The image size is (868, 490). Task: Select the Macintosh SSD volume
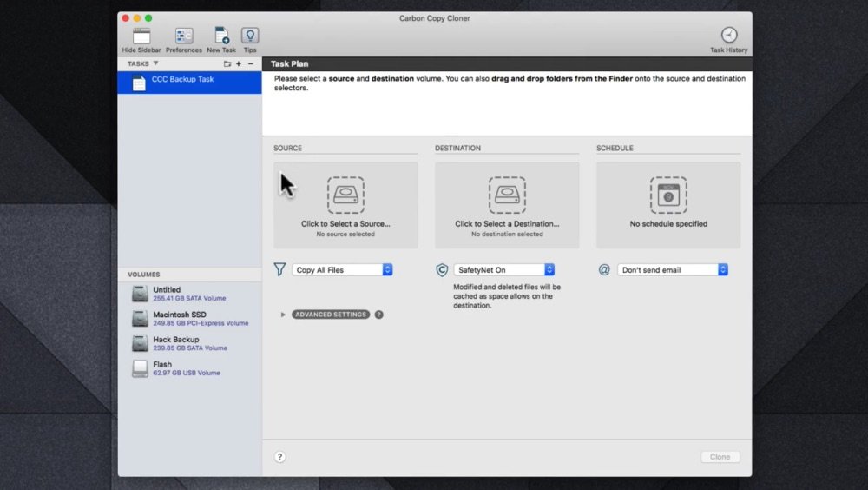(x=189, y=319)
